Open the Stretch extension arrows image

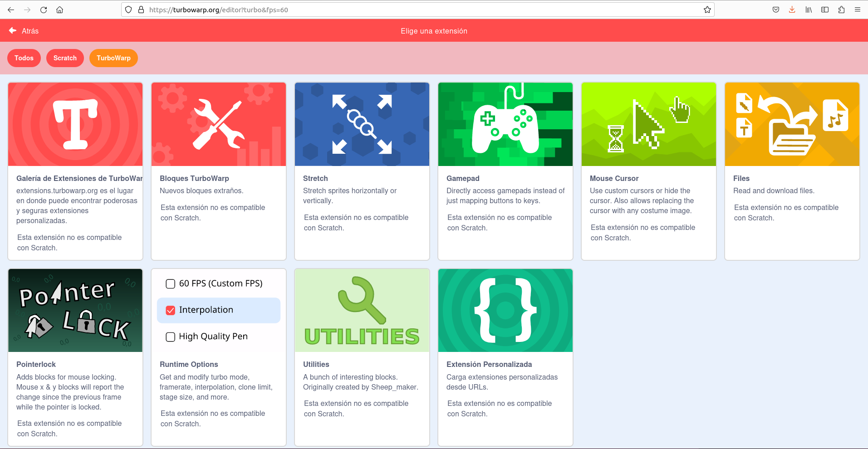tap(362, 124)
